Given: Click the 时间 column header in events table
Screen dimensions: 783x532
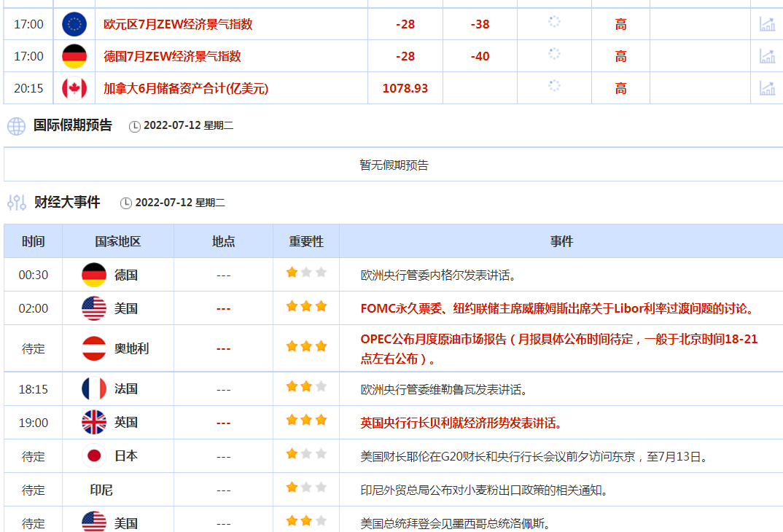Looking at the screenshot, I should 33,241.
